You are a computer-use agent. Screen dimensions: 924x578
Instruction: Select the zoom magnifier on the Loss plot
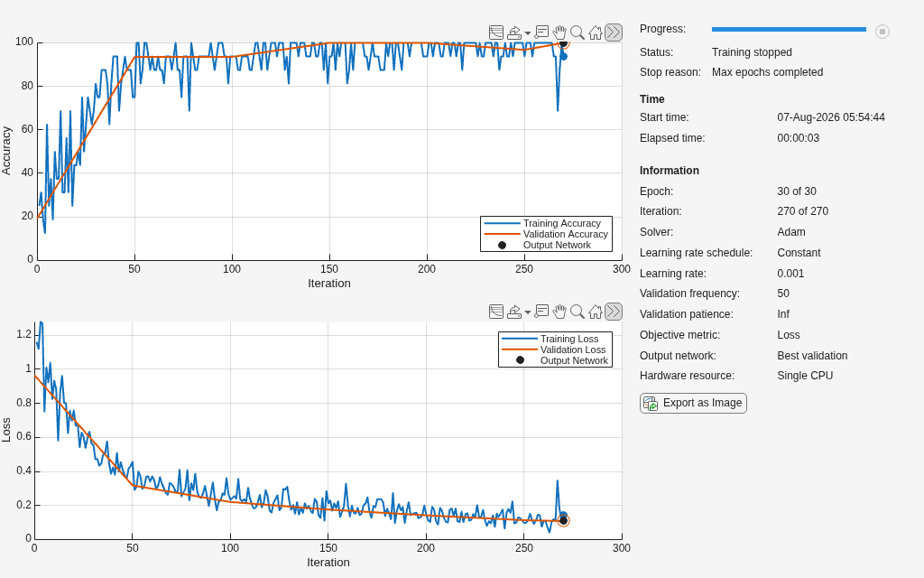577,312
